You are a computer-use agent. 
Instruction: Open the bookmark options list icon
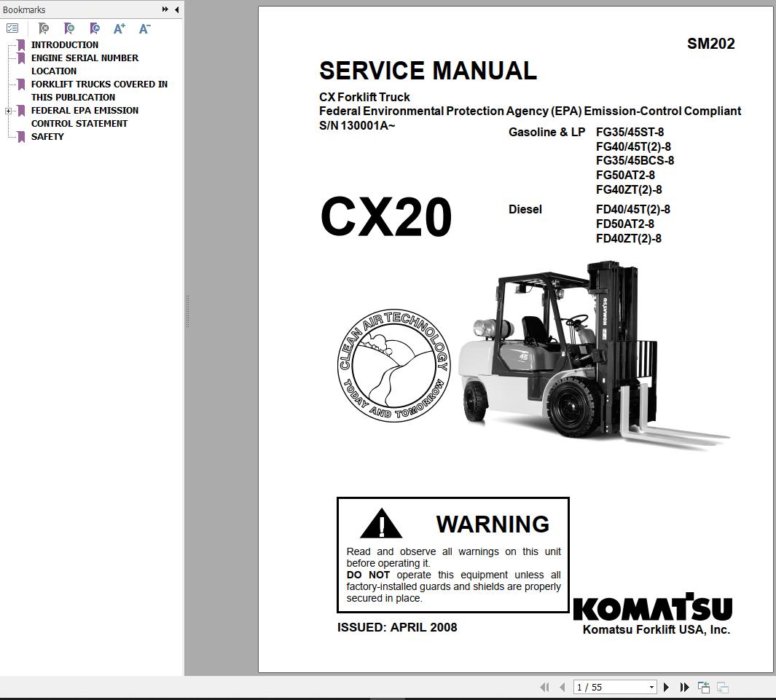(x=12, y=28)
